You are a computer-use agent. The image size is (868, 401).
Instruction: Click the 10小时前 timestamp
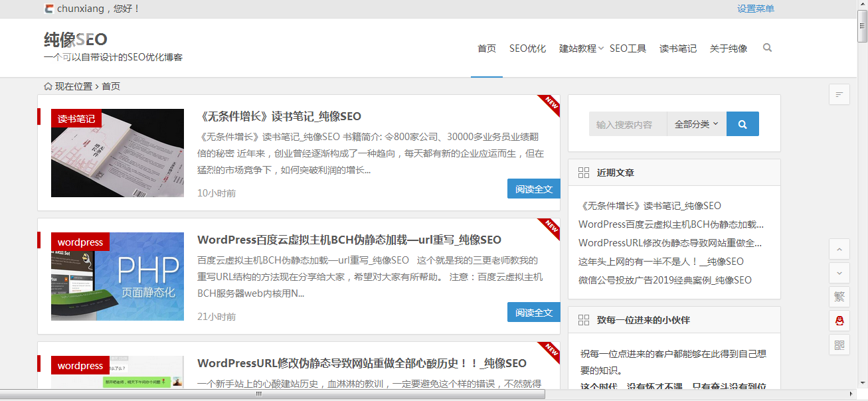pos(217,193)
